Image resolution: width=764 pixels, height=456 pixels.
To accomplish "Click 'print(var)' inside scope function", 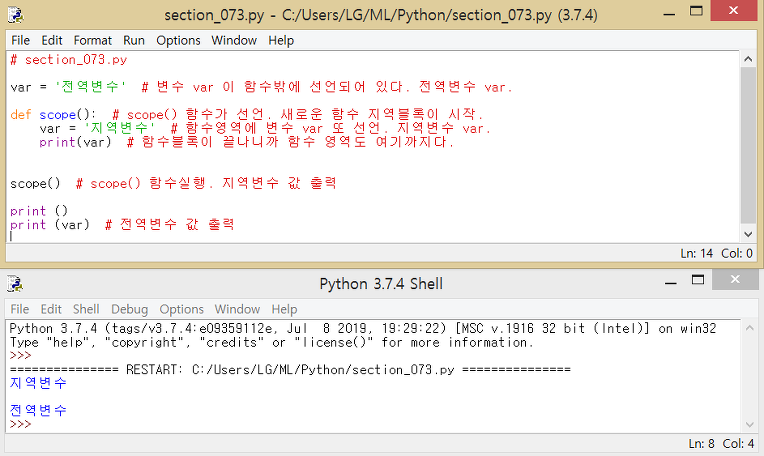I will click(75, 142).
